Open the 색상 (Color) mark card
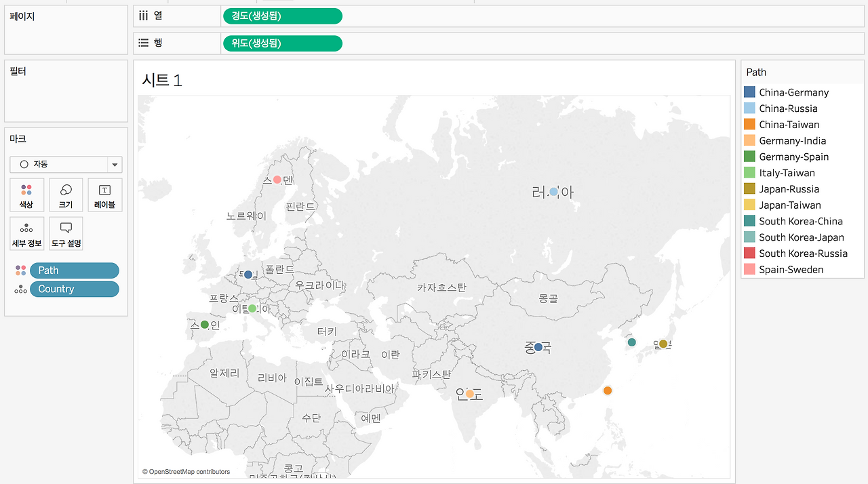Screen dimensions: 868x484 click(26, 195)
